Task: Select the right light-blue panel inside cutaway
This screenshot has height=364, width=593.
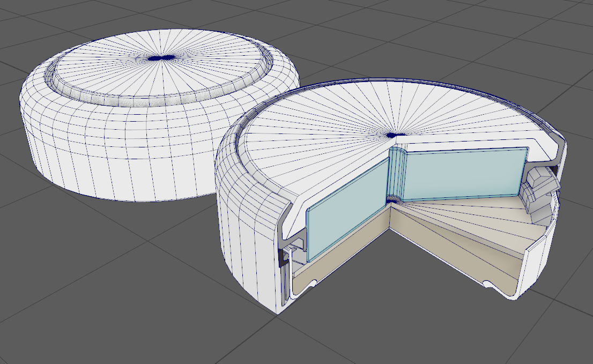Action: point(464,174)
